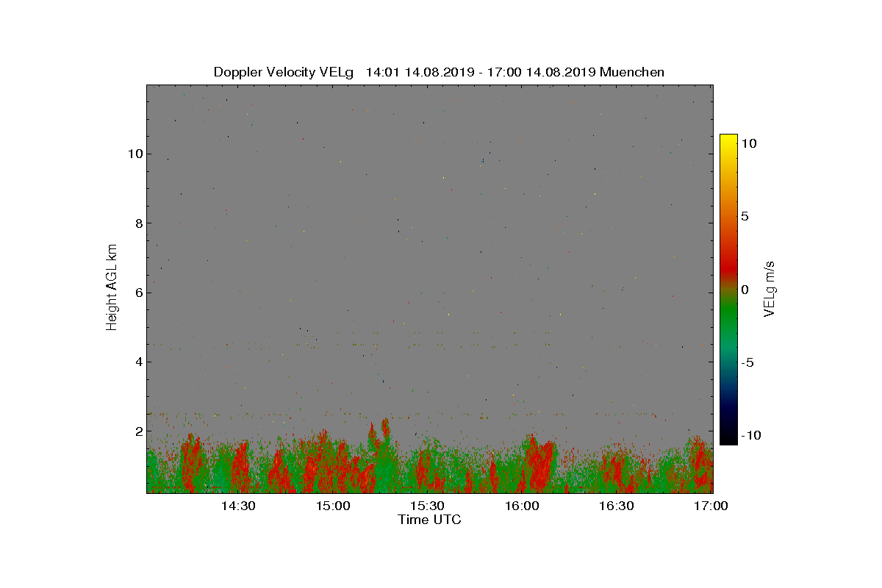Pick the yellow top of the colorbar
This screenshot has width=882, height=588.
pyautogui.click(x=728, y=141)
